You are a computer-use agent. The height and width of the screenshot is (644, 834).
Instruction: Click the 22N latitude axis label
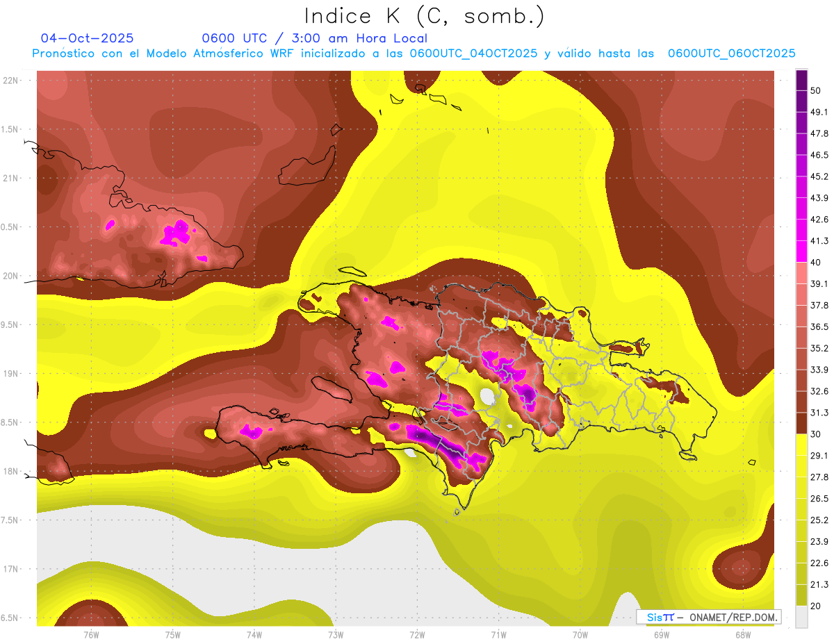pos(11,81)
